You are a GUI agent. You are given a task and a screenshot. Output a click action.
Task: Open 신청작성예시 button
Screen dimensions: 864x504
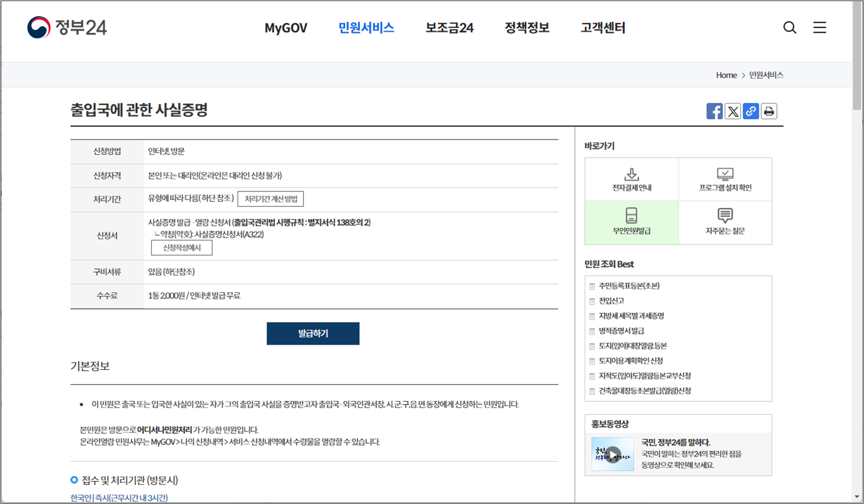click(182, 247)
